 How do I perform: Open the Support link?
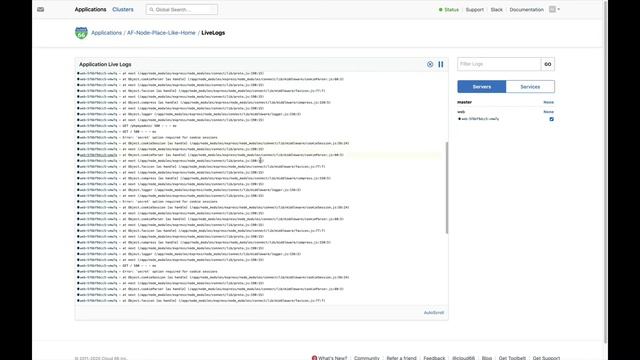pos(475,9)
